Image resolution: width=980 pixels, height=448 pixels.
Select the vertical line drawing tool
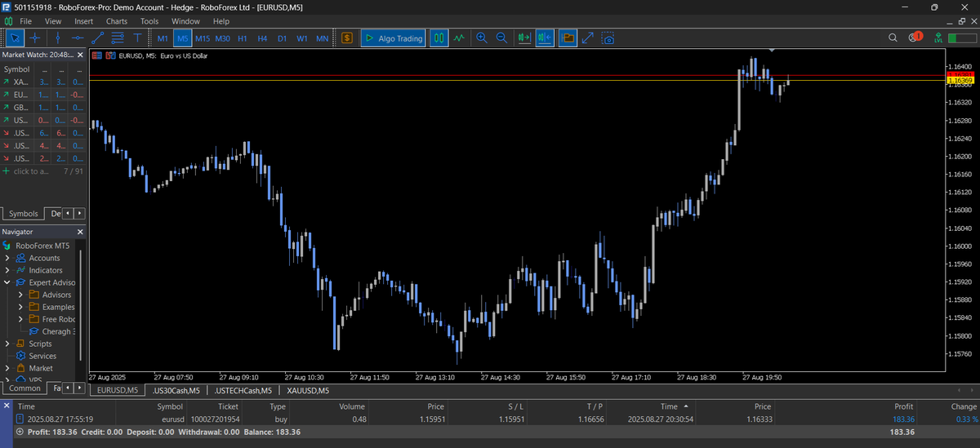click(57, 38)
